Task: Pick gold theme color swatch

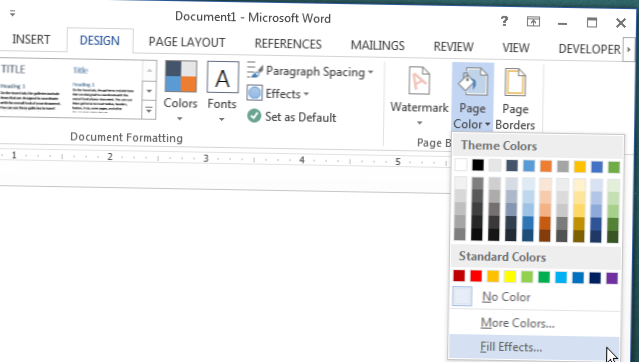Action: coord(580,166)
